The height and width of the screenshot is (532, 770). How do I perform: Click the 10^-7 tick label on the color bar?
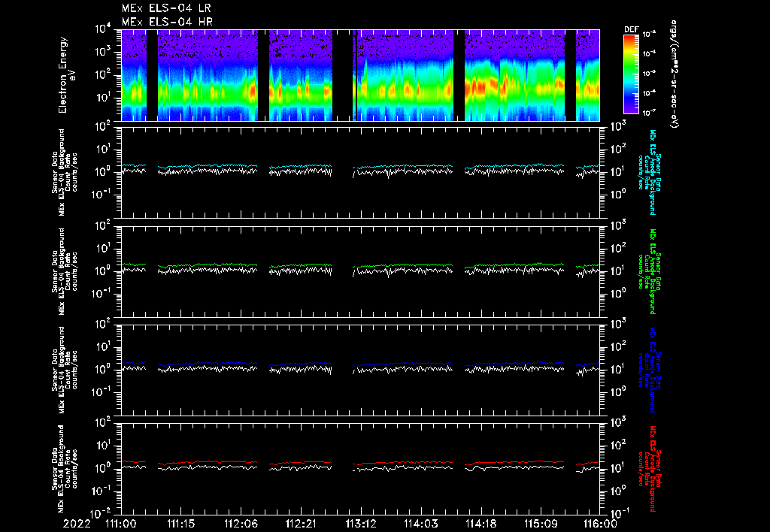(649, 113)
